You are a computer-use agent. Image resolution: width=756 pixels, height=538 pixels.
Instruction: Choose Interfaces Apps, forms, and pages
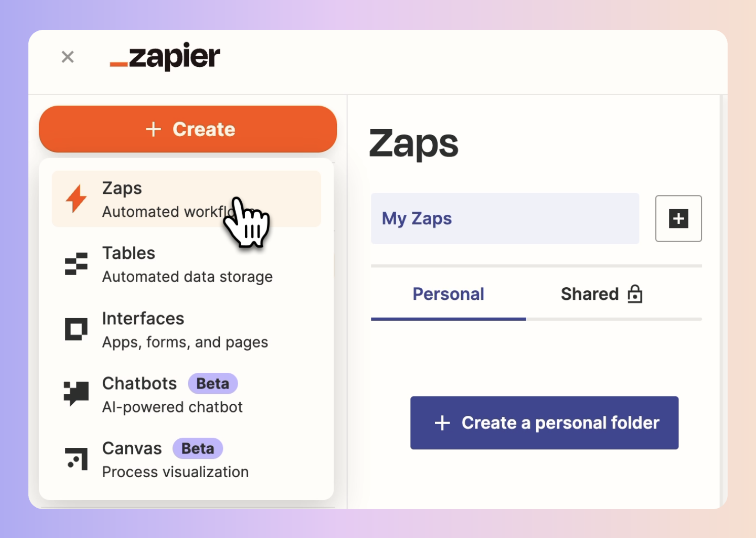[186, 329]
